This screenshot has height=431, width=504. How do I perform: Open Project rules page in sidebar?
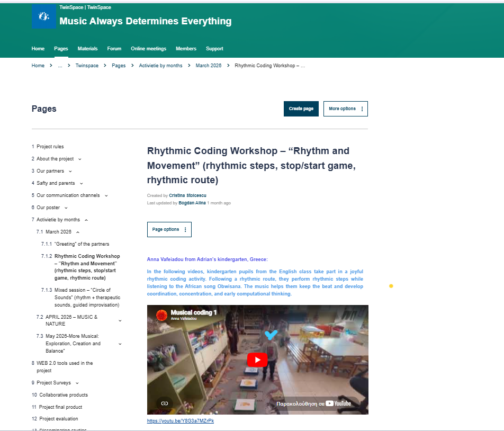click(x=50, y=147)
